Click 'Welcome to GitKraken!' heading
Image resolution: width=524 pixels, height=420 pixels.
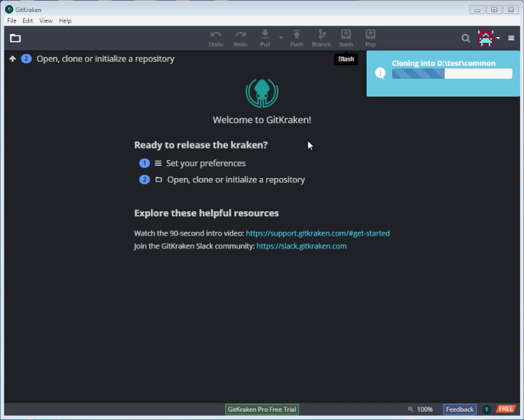click(x=262, y=120)
